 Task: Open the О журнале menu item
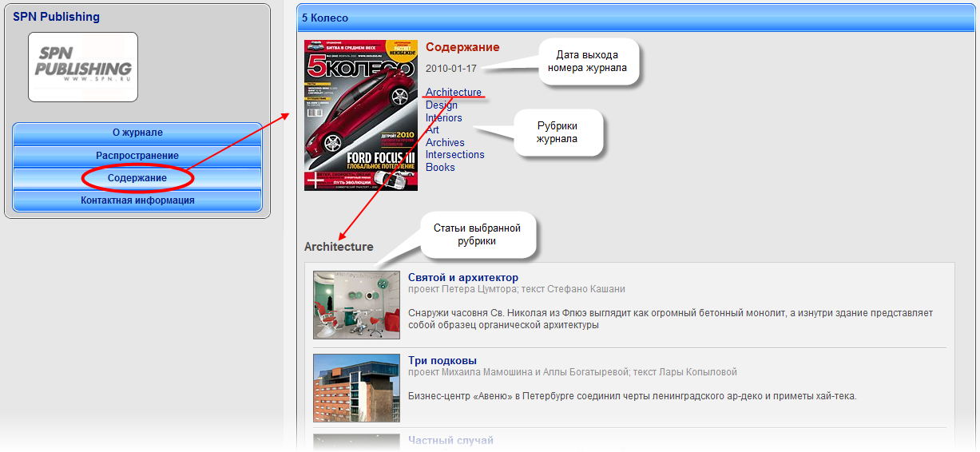137,133
